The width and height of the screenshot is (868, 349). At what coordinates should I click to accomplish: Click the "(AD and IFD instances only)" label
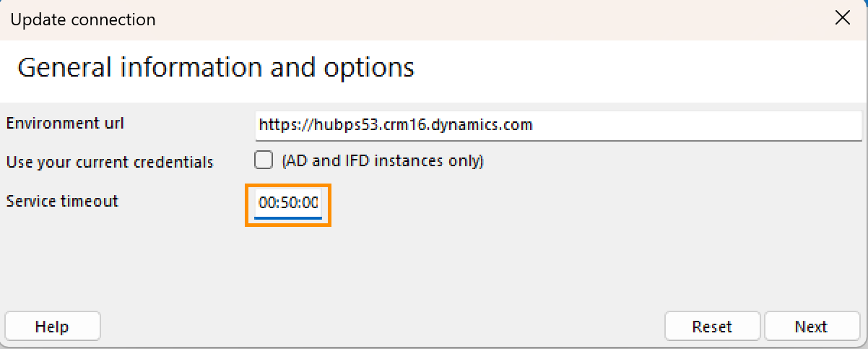point(382,160)
